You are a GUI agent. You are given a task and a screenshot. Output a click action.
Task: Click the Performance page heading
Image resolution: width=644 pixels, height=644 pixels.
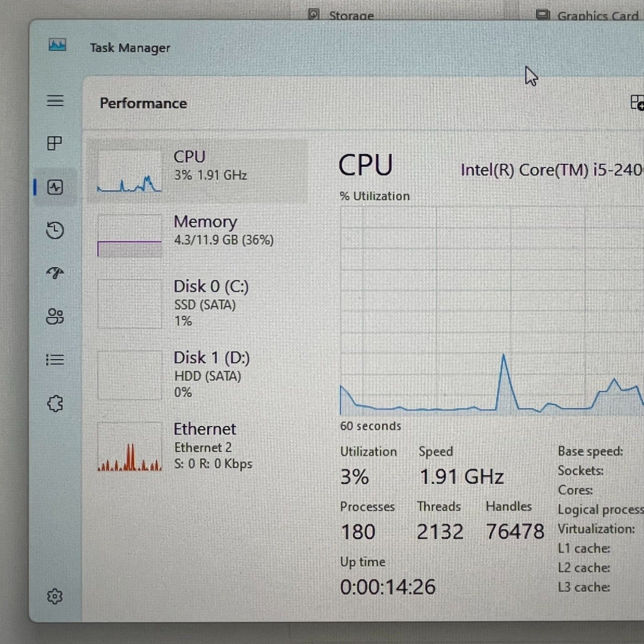point(143,103)
